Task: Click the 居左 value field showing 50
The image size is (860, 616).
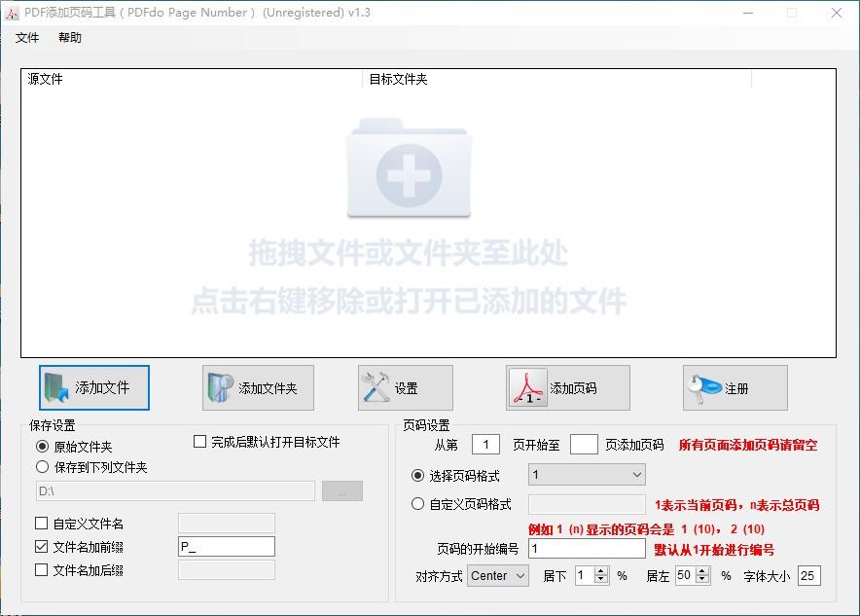Action: pos(686,575)
